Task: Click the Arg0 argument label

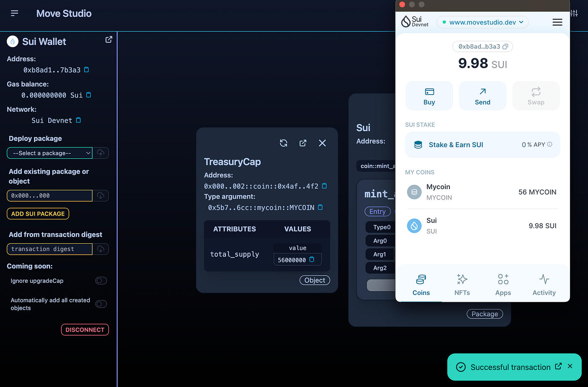Action: [x=380, y=241]
